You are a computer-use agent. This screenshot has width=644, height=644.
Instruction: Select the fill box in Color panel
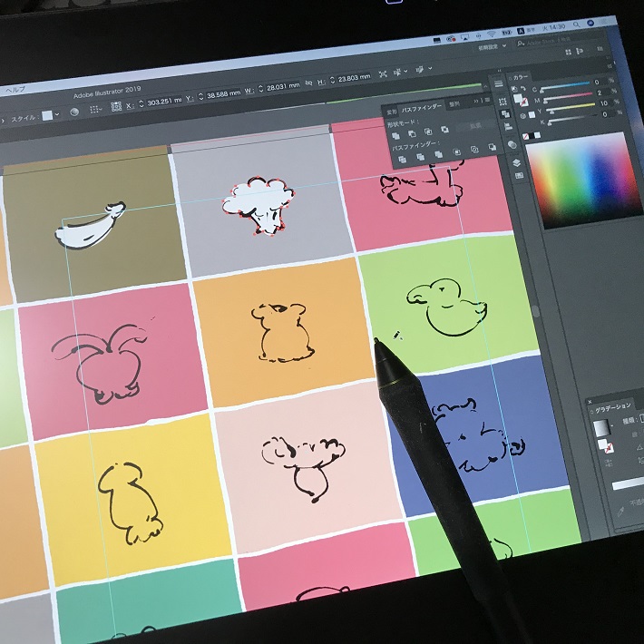click(x=518, y=98)
